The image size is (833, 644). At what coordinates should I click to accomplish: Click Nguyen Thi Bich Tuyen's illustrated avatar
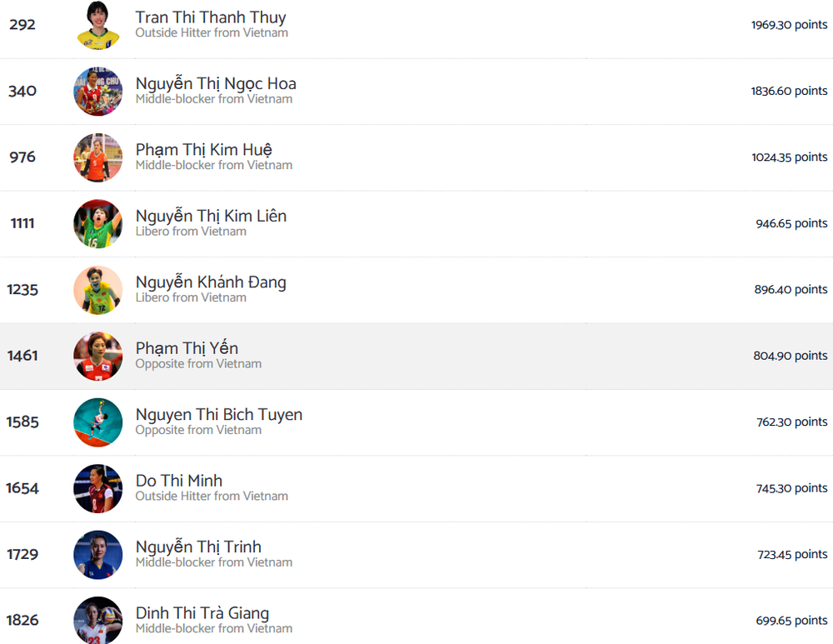point(97,422)
